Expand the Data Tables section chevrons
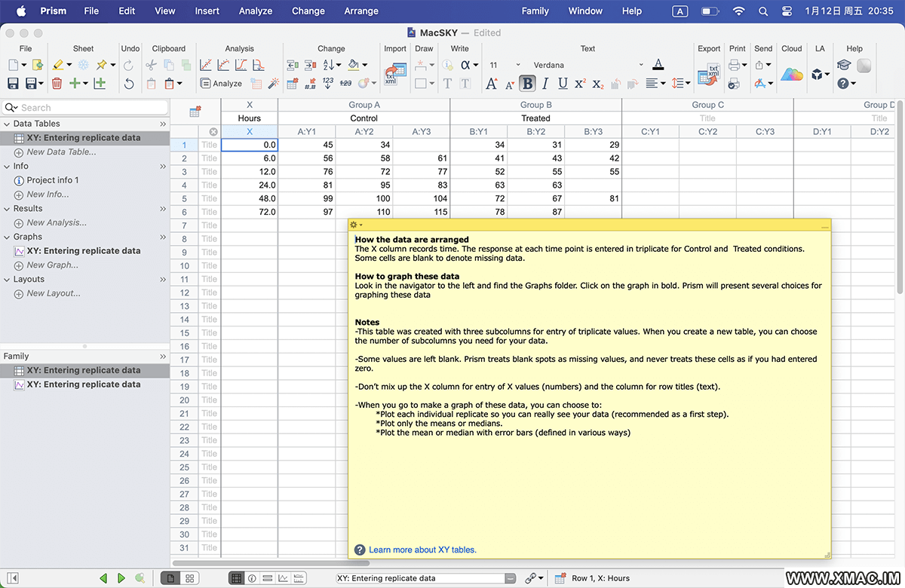The height and width of the screenshot is (588, 905). click(162, 124)
